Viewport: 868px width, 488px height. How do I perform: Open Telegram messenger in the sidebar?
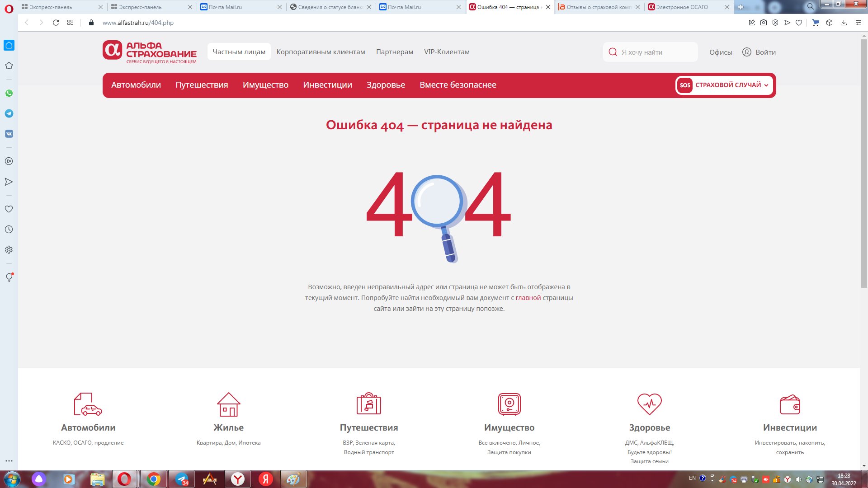pos(9,113)
